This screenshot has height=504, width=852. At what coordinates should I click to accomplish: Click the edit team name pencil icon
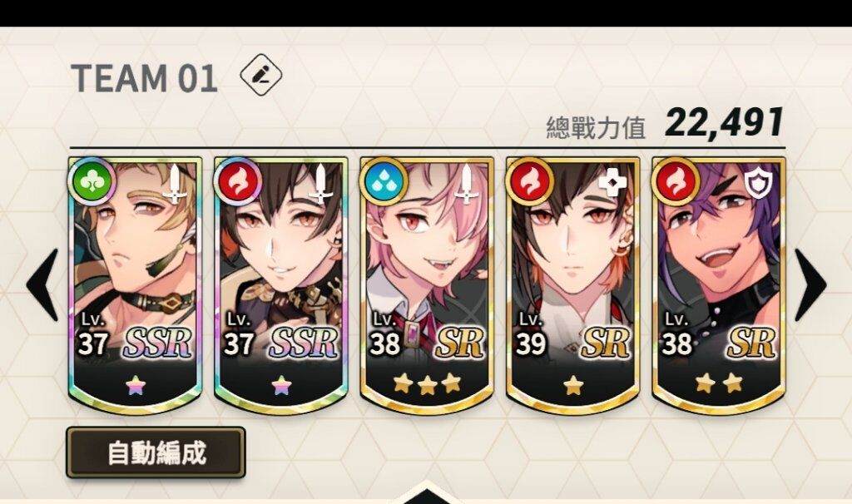coord(260,76)
